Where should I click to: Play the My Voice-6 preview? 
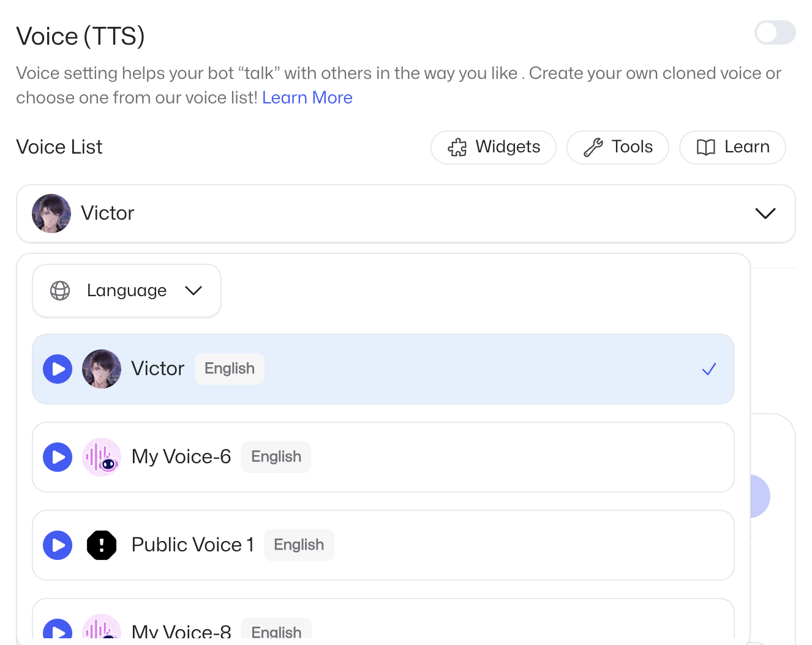(x=58, y=457)
